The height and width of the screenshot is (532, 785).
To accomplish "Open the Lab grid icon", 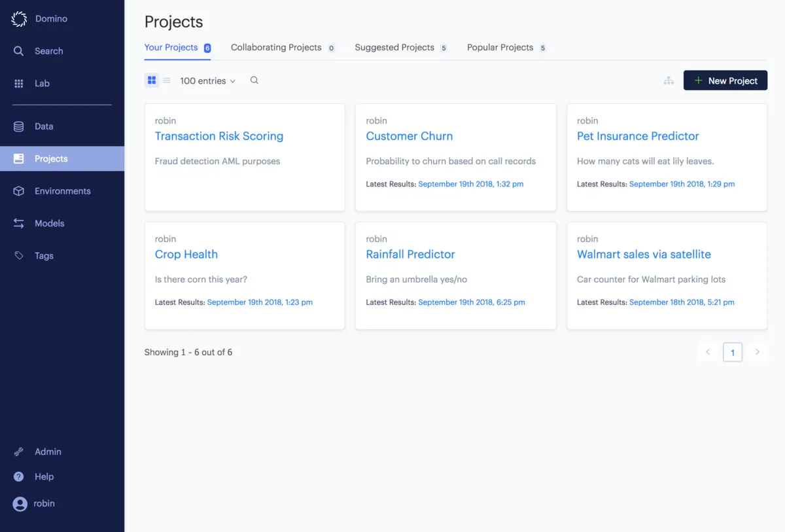I will (x=19, y=84).
